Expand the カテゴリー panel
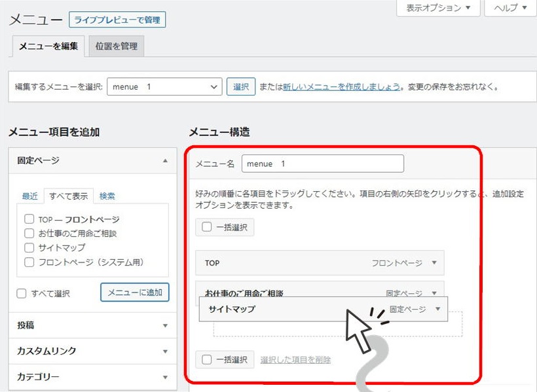Image resolution: width=537 pixels, height=392 pixels. pos(165,377)
